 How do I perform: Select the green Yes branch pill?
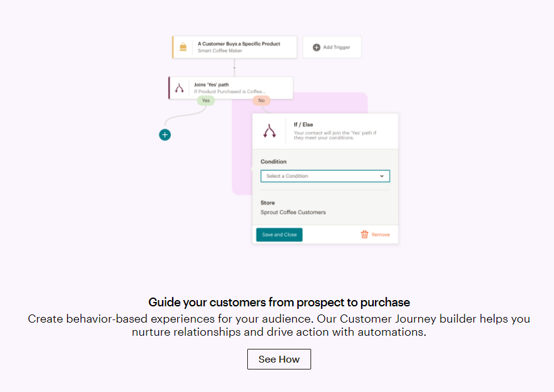point(205,100)
